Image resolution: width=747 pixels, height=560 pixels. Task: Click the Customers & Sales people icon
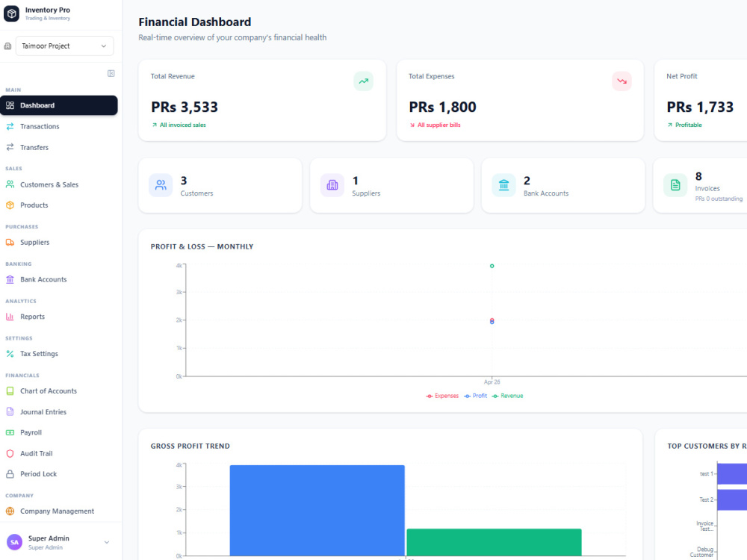[x=10, y=184]
